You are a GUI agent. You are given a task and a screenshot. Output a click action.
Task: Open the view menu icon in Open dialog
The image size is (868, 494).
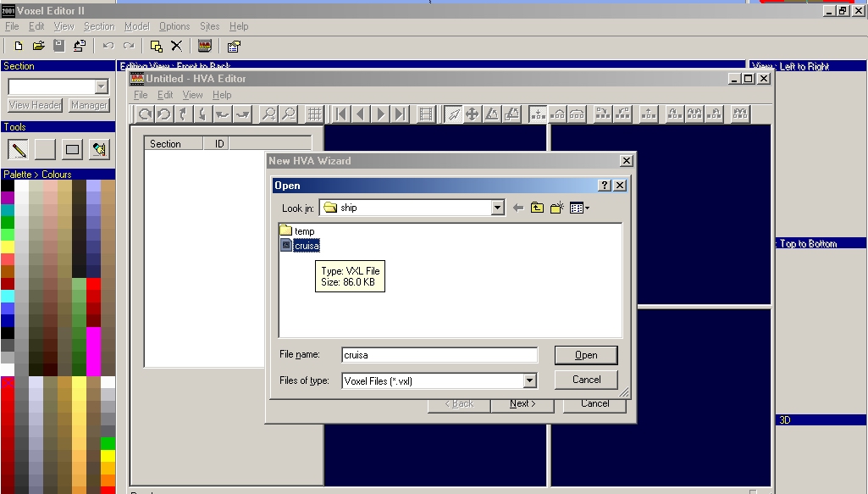point(579,208)
